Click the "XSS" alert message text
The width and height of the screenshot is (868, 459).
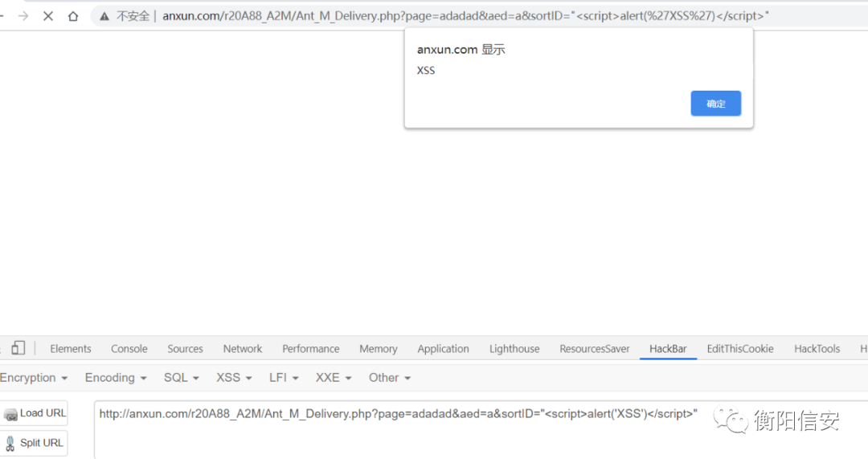[426, 70]
